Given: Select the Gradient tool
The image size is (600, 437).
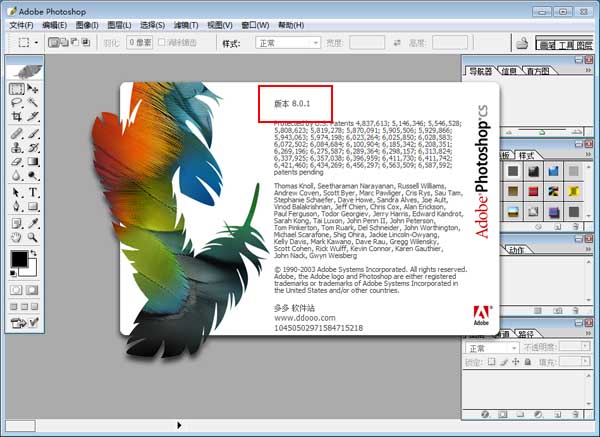Looking at the screenshot, I should tap(33, 161).
